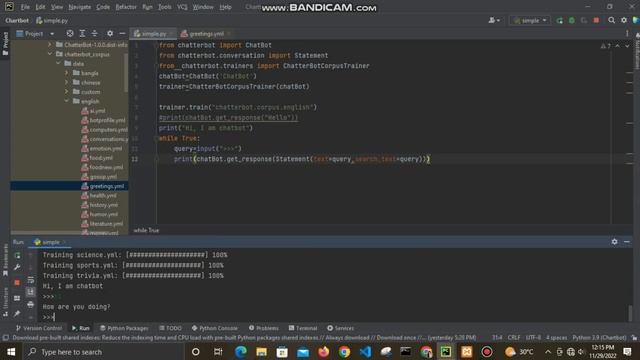Click the console input prompt line
The image size is (640, 360).
(335, 317)
